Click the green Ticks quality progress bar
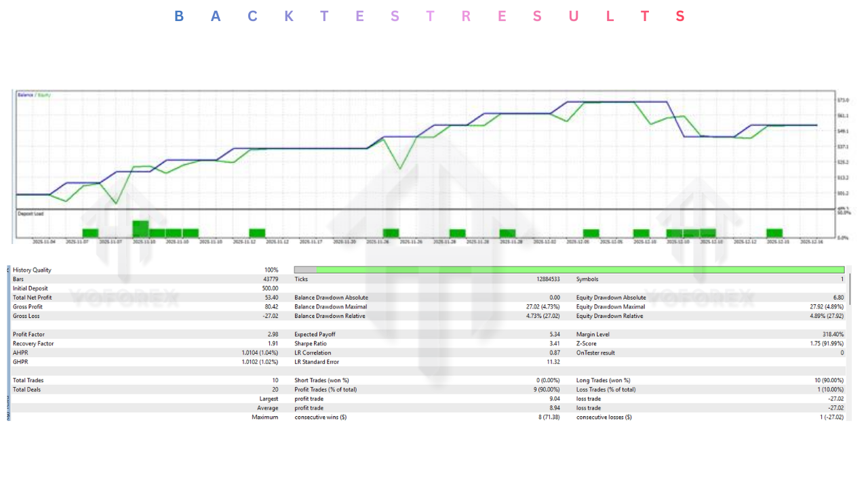The image size is (868, 488). tap(570, 269)
